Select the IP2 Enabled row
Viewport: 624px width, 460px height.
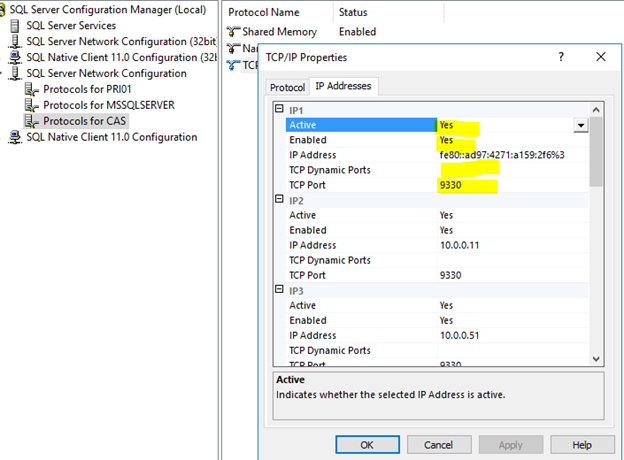[x=437, y=230]
